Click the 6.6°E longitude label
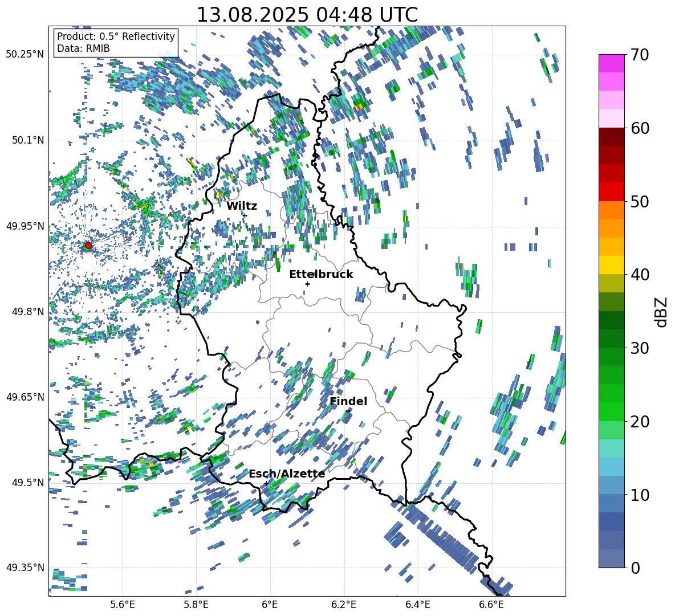 [x=491, y=605]
